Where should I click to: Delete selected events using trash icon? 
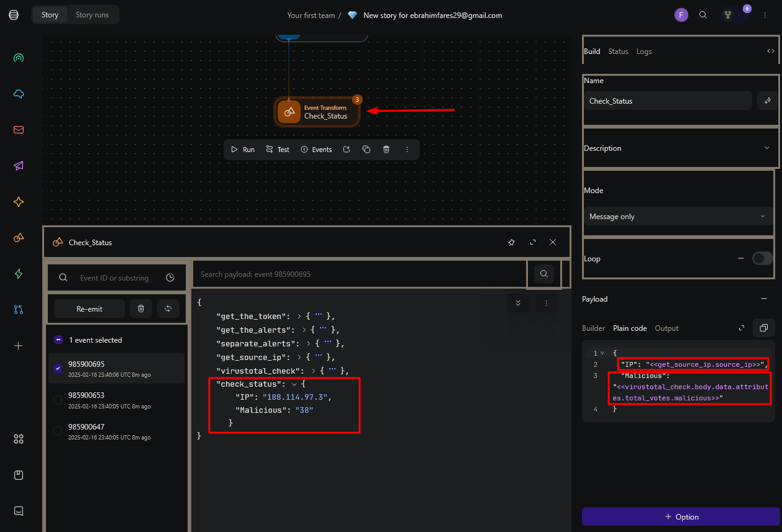pyautogui.click(x=141, y=309)
